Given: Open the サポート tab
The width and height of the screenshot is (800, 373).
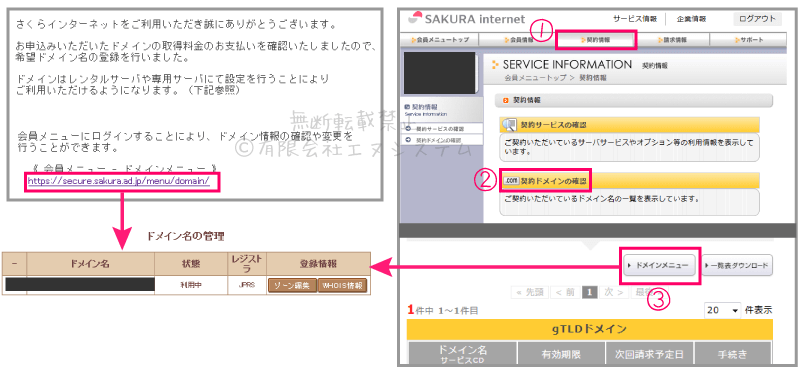Looking at the screenshot, I should [x=749, y=39].
